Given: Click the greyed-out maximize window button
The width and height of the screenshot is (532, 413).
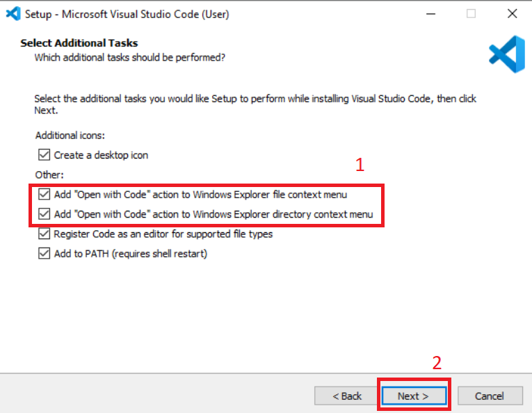Looking at the screenshot, I should pyautogui.click(x=471, y=14).
